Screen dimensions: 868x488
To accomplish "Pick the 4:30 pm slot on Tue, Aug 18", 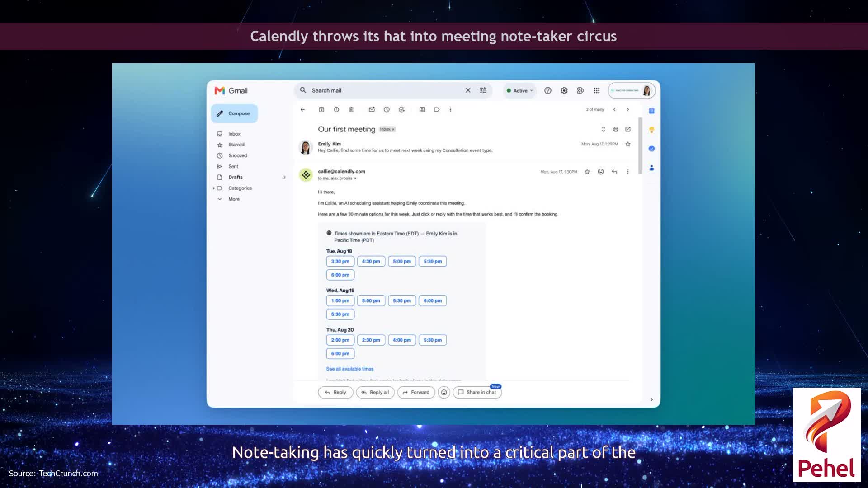I will coord(371,261).
